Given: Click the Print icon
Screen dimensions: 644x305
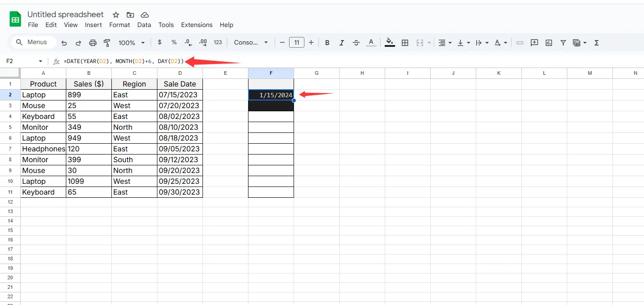Looking at the screenshot, I should click(93, 43).
